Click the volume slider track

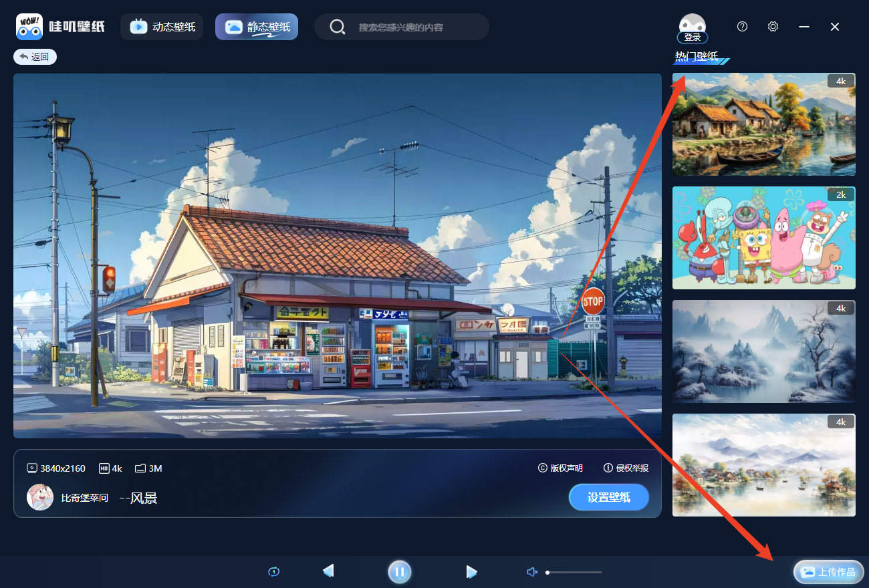coord(574,572)
